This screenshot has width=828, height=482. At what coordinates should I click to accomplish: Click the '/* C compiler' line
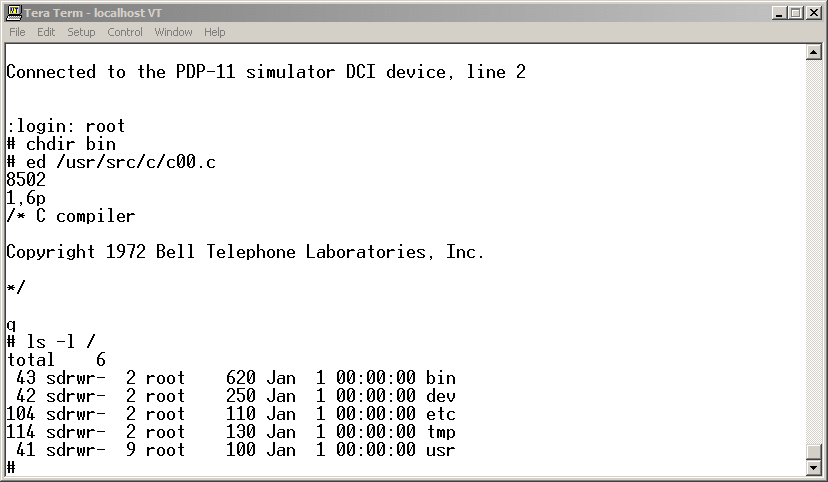(x=71, y=216)
